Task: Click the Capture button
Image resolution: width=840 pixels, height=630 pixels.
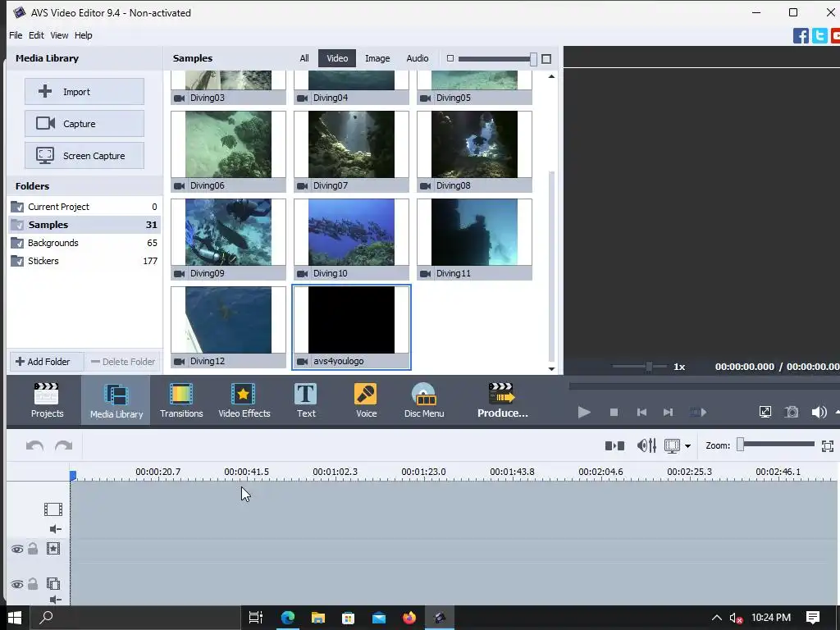Action: 84,124
